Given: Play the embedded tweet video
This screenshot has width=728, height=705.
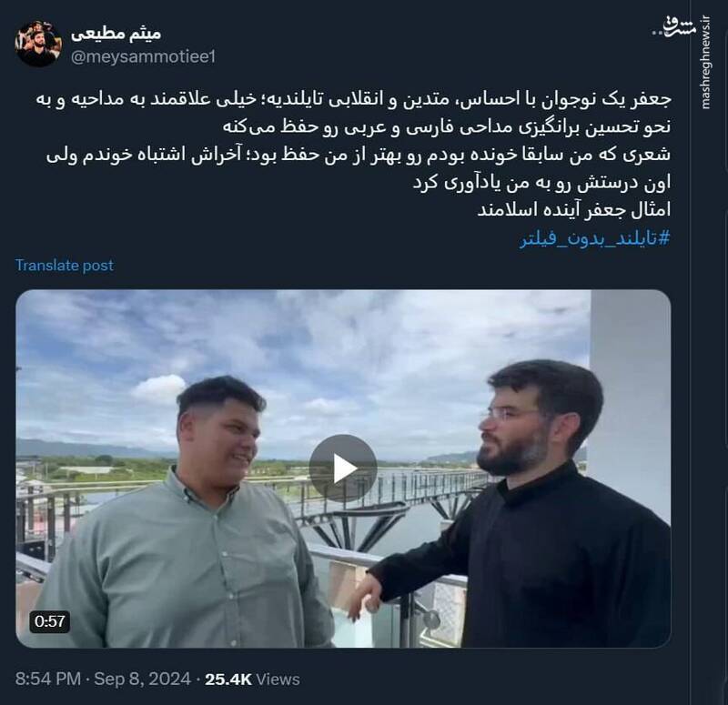Looking at the screenshot, I should pos(343,468).
